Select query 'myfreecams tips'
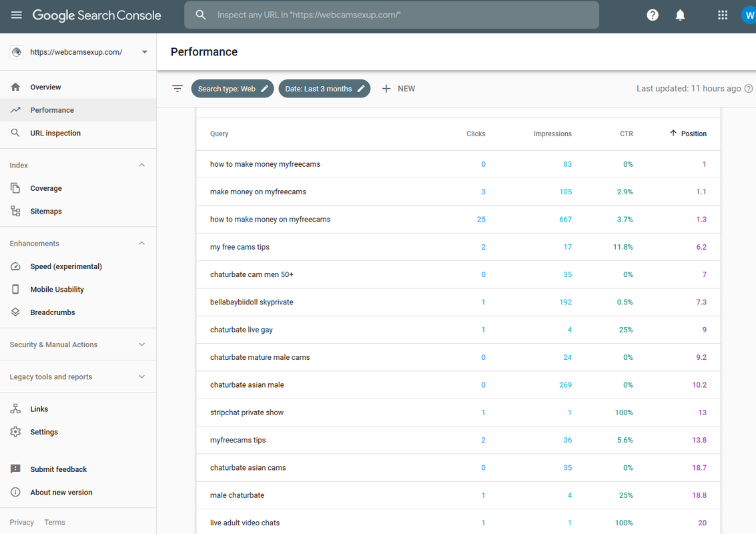This screenshot has width=756, height=534. 458,440
